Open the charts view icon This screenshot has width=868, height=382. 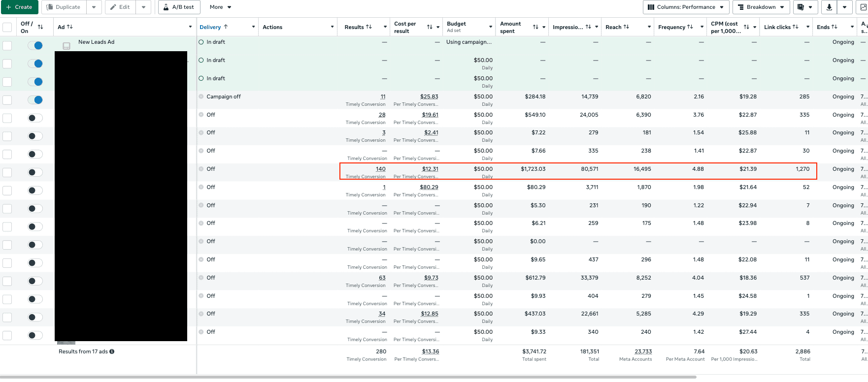click(863, 7)
